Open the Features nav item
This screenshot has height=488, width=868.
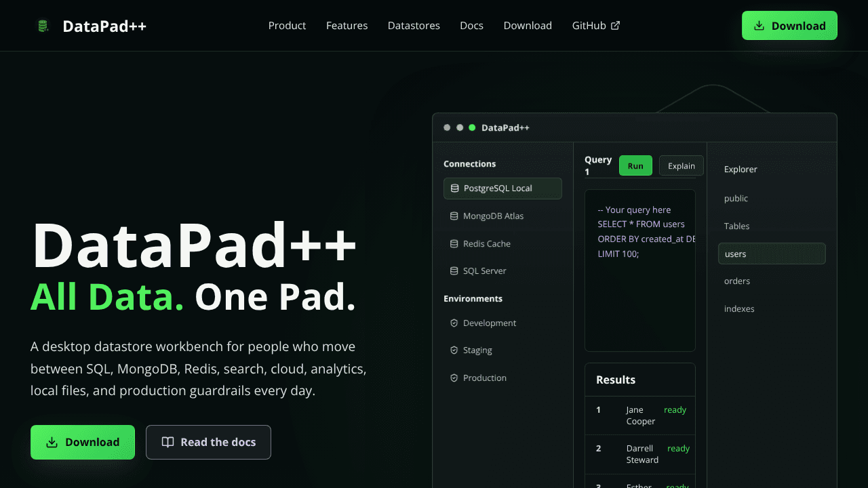(x=347, y=26)
